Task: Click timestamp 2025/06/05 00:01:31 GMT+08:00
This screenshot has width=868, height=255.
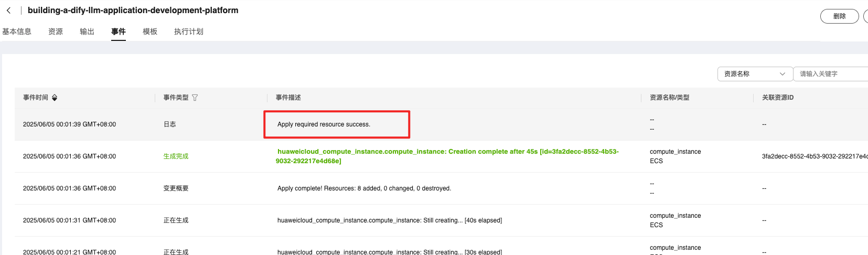Action: (69, 220)
